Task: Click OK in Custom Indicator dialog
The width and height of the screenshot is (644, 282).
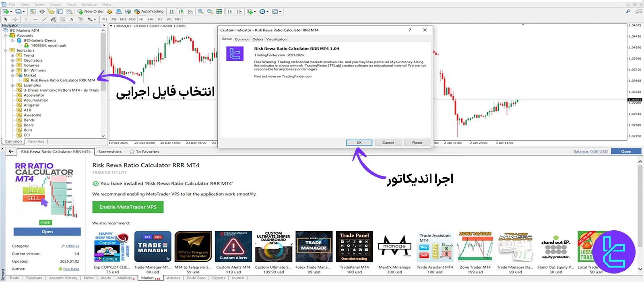Action: (359, 143)
